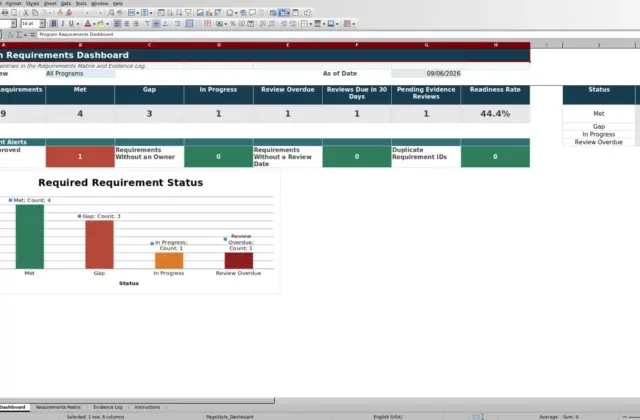This screenshot has height=420, width=640.
Task: Switch to the Requirements Matrix sheet tab
Action: [58, 407]
